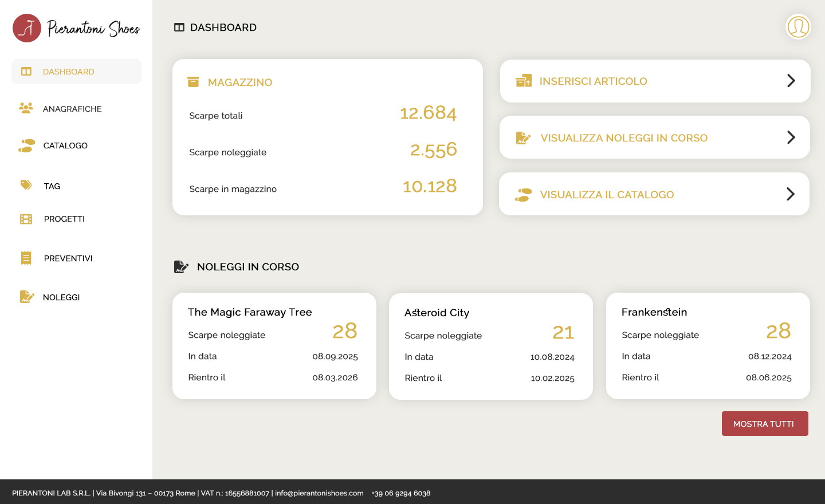Viewport: 825px width, 504px height.
Task: Click the Catalogo shoe icon in sidebar
Action: 26,145
